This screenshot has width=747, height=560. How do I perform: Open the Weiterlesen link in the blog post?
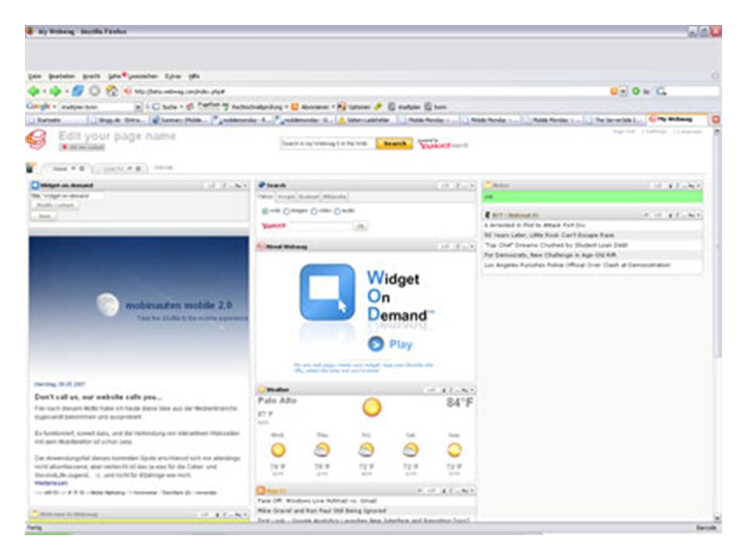pos(51,483)
